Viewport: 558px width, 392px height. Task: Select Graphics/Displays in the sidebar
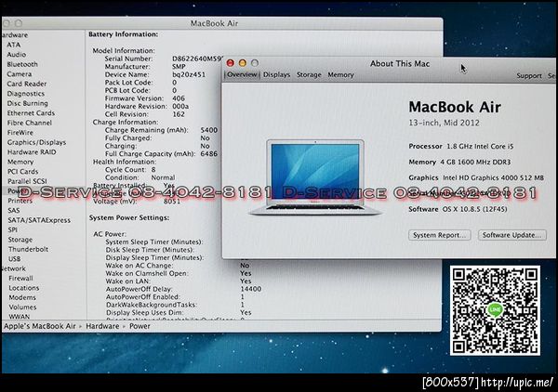point(36,142)
